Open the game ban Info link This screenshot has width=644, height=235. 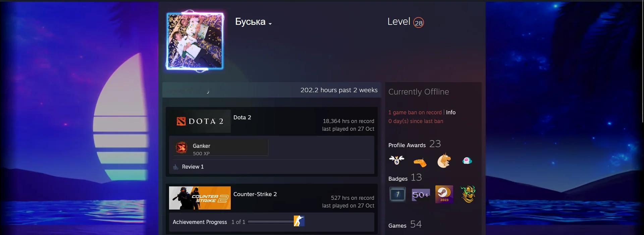[x=451, y=112]
